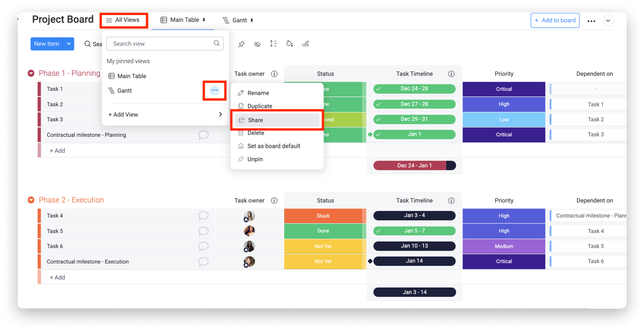Collapse Phase 1 - Planning group

pyautogui.click(x=31, y=73)
